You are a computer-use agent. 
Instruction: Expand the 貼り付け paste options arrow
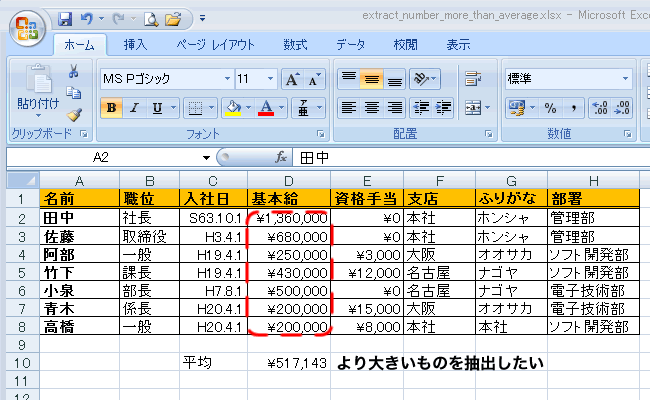[x=38, y=116]
